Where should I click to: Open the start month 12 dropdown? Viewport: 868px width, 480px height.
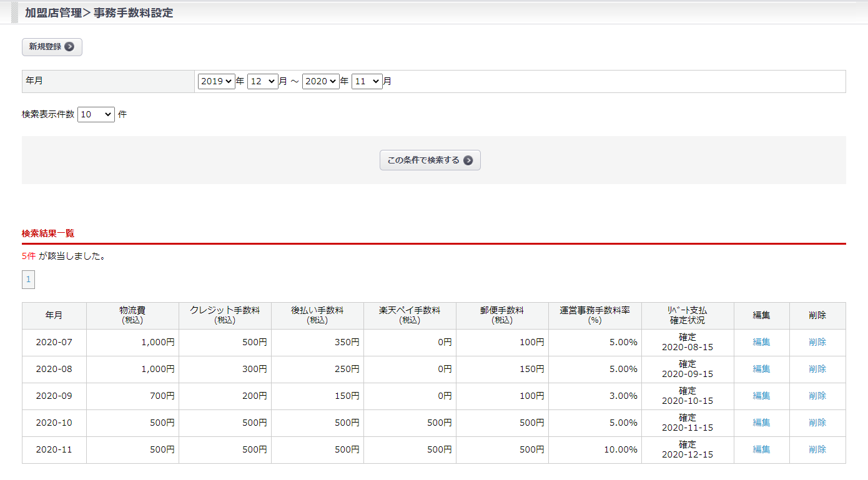(x=262, y=81)
